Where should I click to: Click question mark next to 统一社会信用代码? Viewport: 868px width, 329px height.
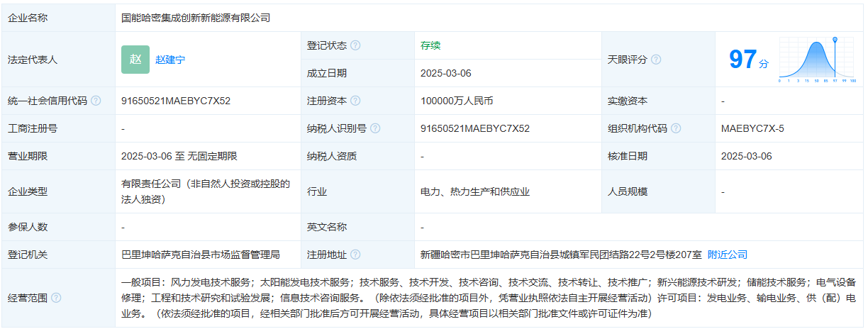pos(96,101)
